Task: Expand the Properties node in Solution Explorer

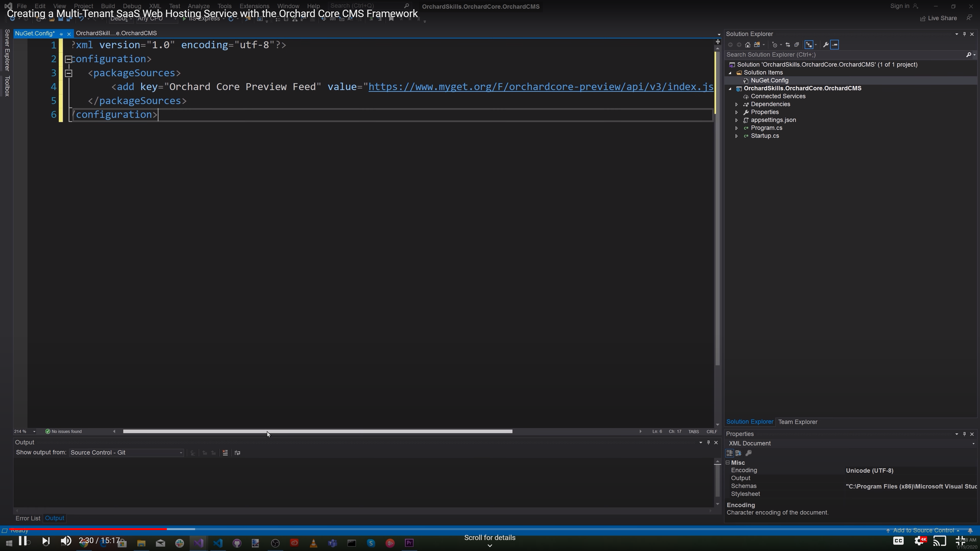Action: (x=737, y=112)
